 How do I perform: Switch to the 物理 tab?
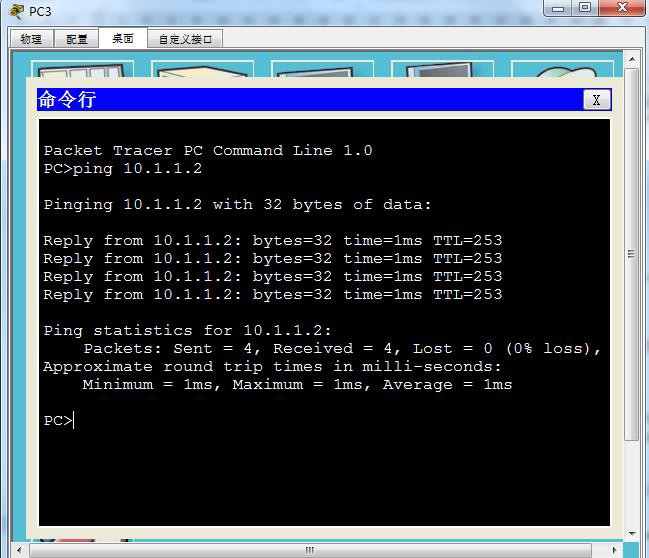tap(31, 39)
